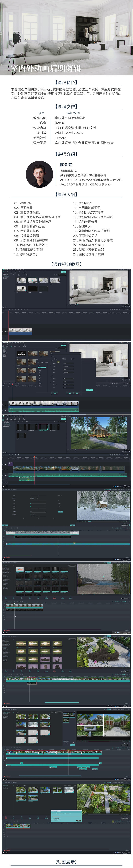The height and width of the screenshot is (868, 133).
Task: Click the 2小时15分钟 / 24节 duration value
Action: point(69,133)
